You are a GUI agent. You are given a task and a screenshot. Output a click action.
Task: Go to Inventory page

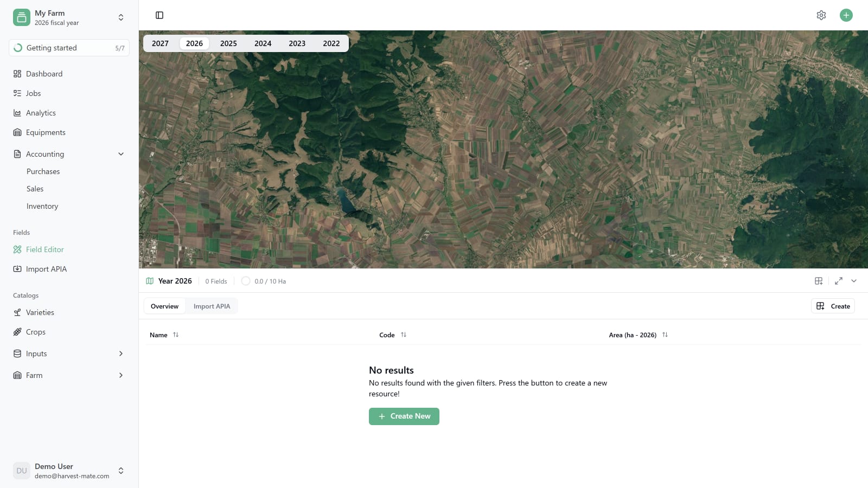(42, 206)
